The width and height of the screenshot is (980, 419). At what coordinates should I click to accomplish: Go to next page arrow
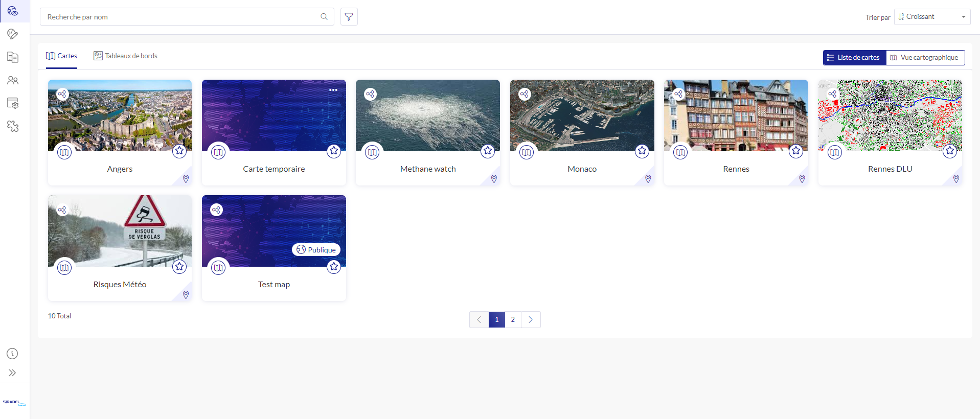pos(531,319)
